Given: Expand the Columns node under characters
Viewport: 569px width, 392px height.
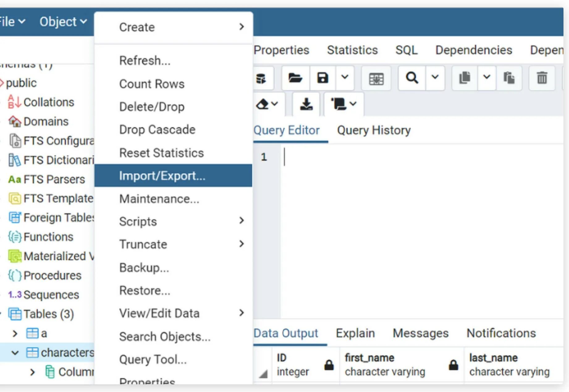Looking at the screenshot, I should coord(32,372).
